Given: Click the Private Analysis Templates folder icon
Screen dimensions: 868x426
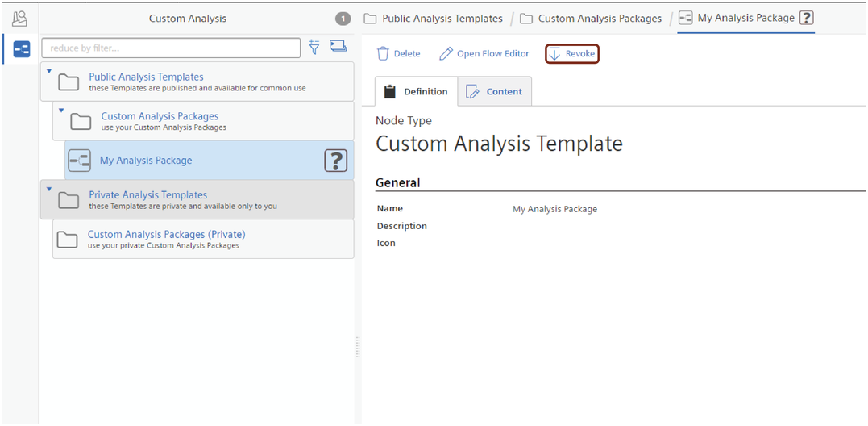Looking at the screenshot, I should tap(69, 200).
